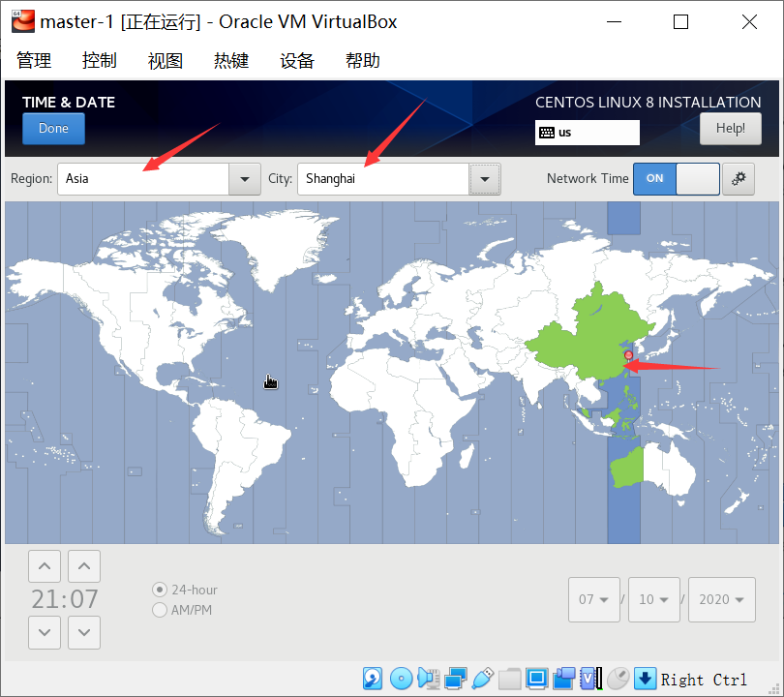Open the USB devices status icon
This screenshot has width=784, height=697.
coord(483,679)
